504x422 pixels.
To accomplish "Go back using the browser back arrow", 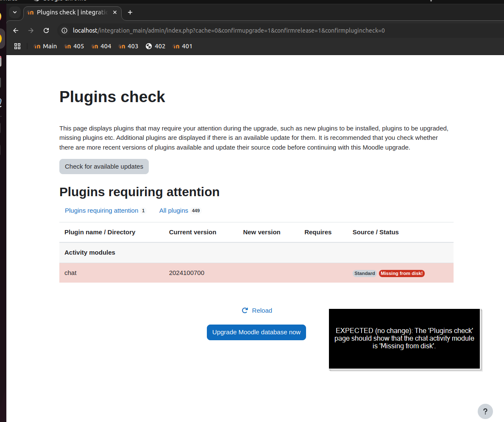I will [x=16, y=31].
